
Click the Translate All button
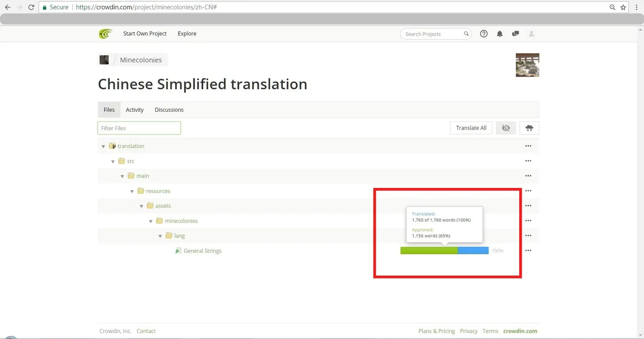pos(471,128)
